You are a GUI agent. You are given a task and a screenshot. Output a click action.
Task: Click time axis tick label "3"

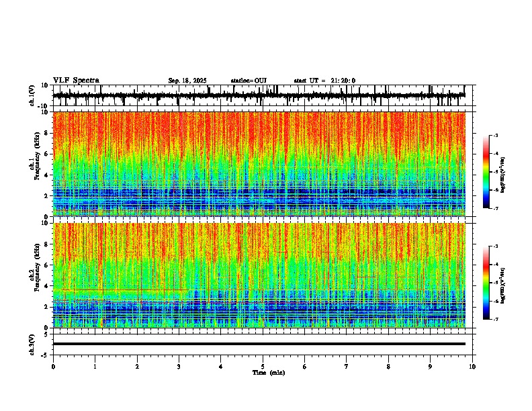pyautogui.click(x=179, y=367)
